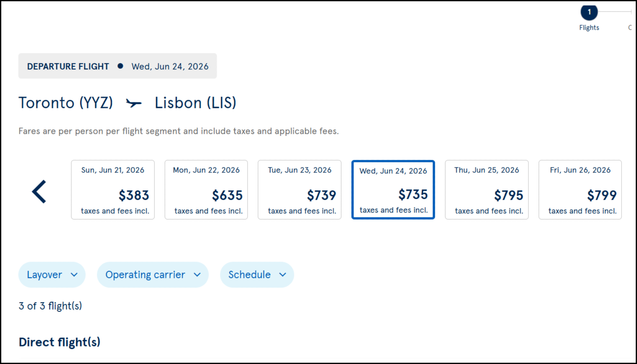Select the Mon, Jun 22 $635 date card
The image size is (637, 364).
pyautogui.click(x=206, y=190)
